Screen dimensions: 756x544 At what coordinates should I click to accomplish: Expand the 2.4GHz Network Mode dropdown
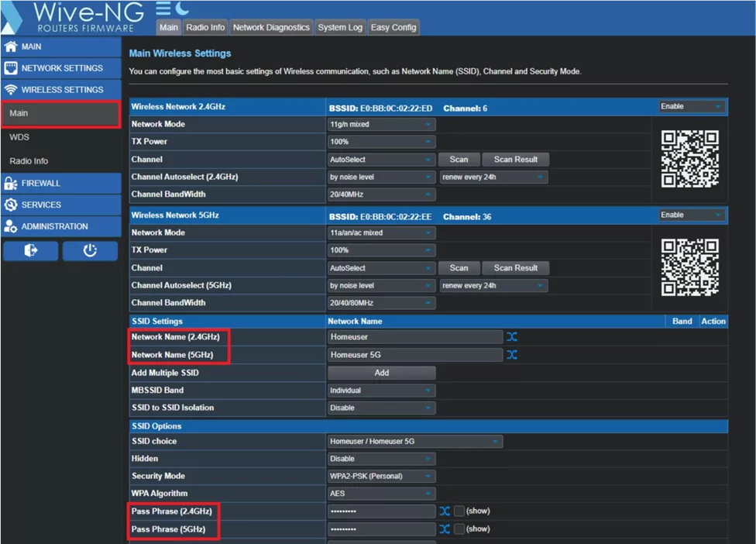(x=381, y=125)
